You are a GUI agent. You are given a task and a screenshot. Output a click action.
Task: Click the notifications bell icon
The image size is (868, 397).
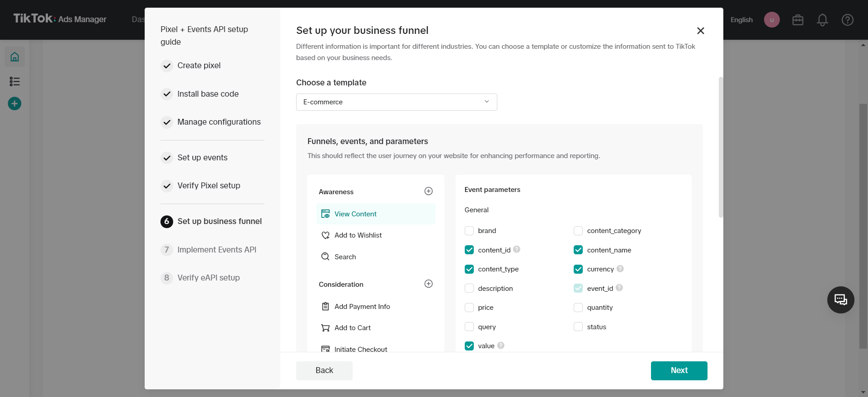822,20
